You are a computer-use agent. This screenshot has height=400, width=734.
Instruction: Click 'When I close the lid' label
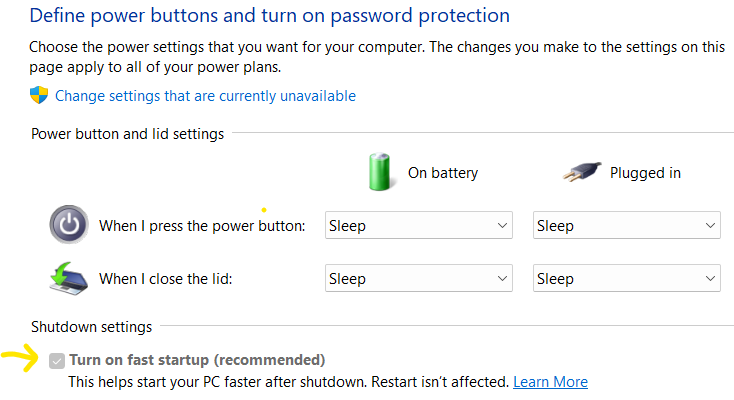pyautogui.click(x=165, y=279)
